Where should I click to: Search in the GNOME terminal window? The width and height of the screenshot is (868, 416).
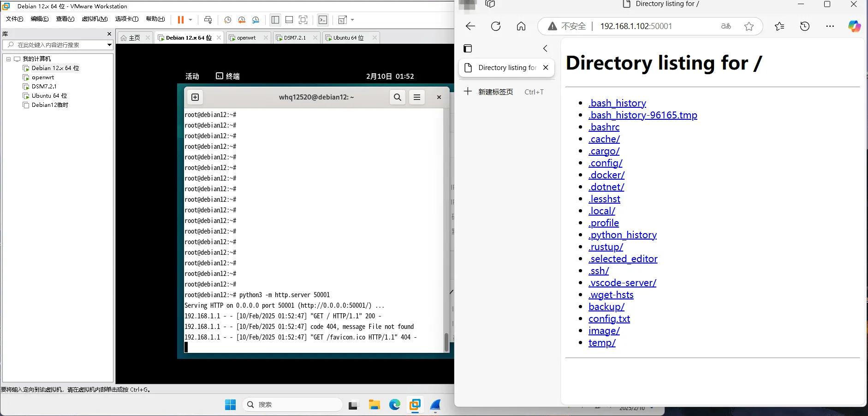pyautogui.click(x=397, y=97)
